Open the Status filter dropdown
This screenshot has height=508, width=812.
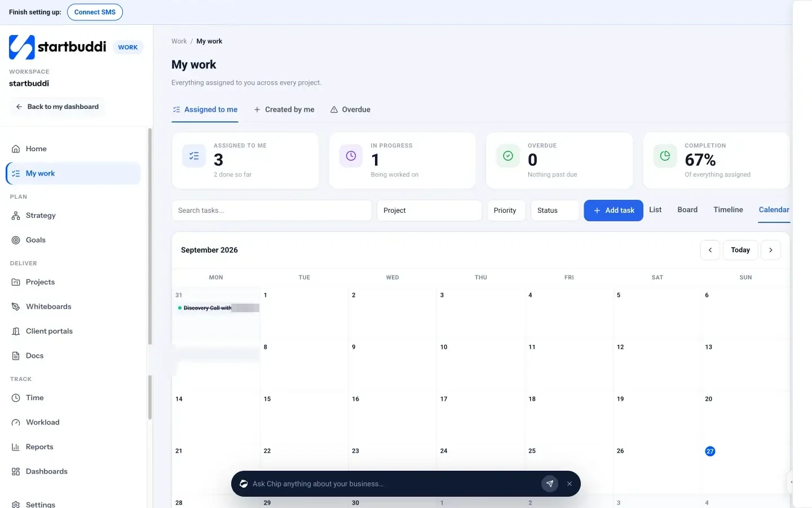(555, 211)
